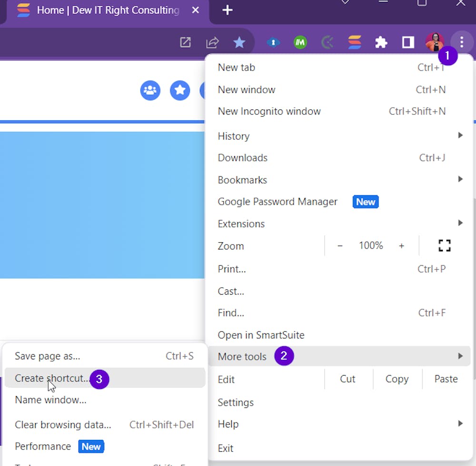Open the Loom extension

point(300,42)
